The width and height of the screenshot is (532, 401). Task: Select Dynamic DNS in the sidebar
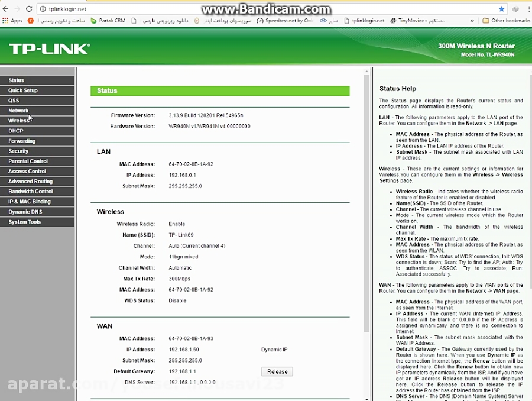[x=37, y=212]
